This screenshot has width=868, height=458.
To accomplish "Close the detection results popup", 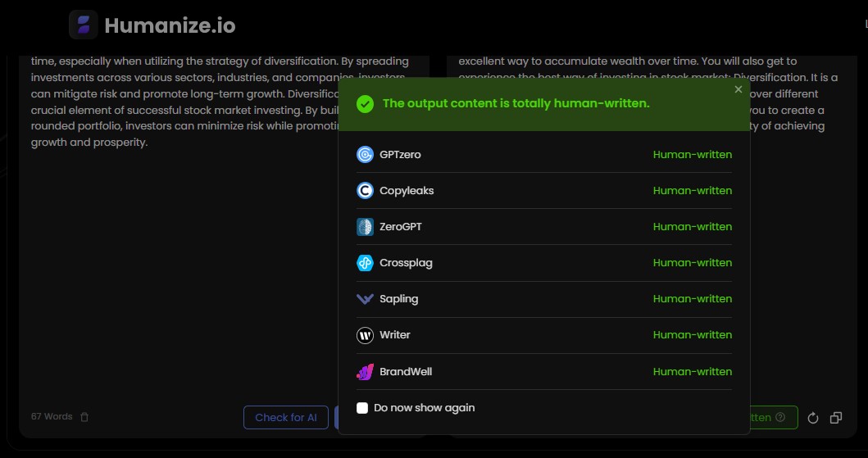I will pyautogui.click(x=738, y=89).
